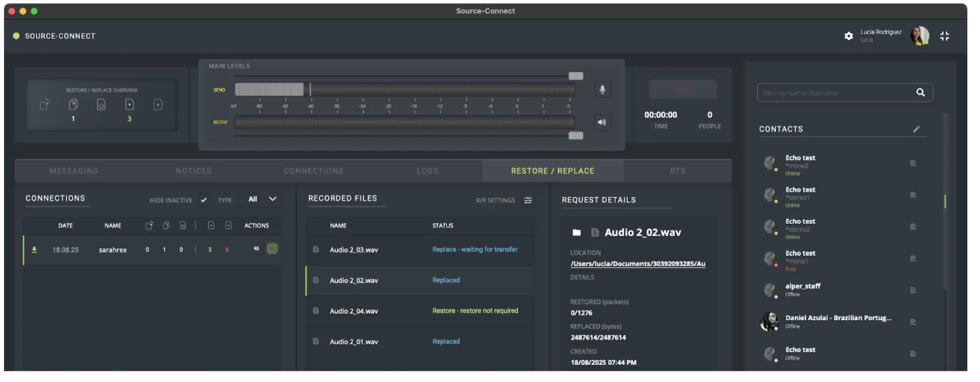Click the sparkle file icon in Restore/Replace Overview
The image size is (980, 382).
click(45, 105)
